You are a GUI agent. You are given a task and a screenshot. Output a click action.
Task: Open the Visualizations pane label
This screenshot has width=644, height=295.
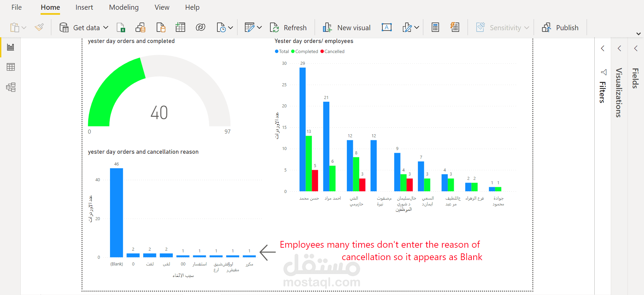click(x=619, y=93)
